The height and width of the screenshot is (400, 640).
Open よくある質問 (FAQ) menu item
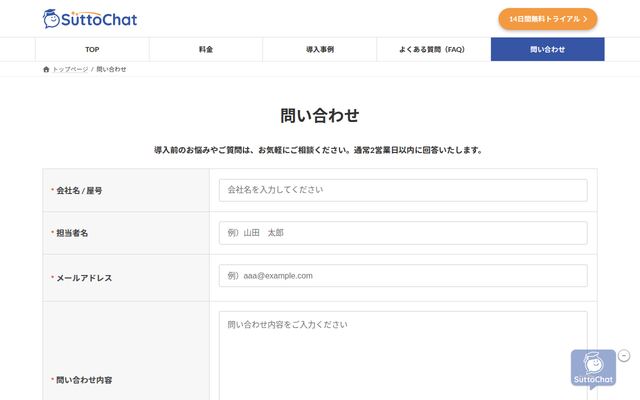pos(433,49)
